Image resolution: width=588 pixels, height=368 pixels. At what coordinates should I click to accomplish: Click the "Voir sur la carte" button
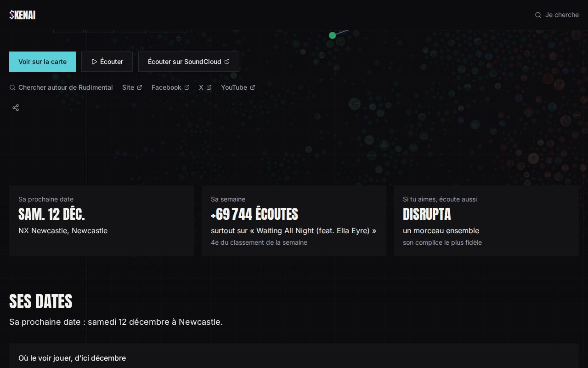point(42,62)
